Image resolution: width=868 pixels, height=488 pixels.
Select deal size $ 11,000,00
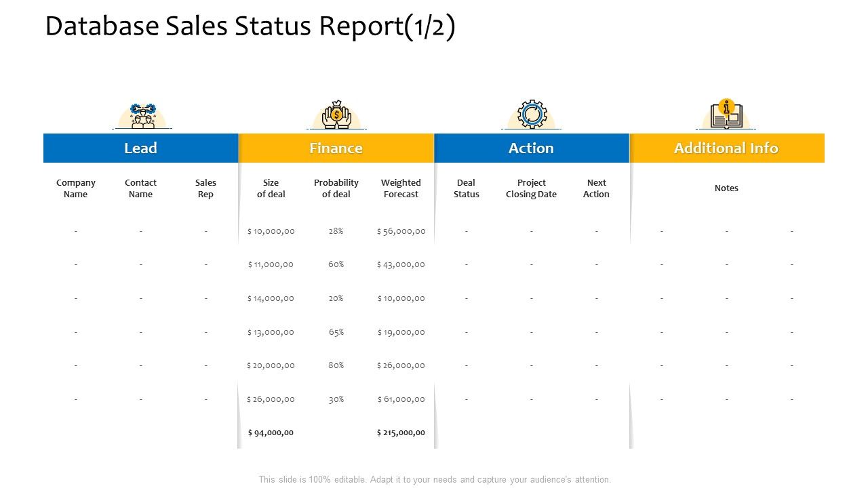tap(271, 264)
